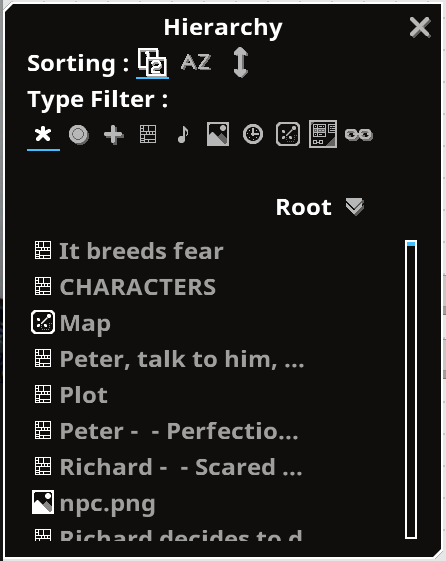Select the npc.png image item
Screen dimensions: 446x561
[93, 502]
